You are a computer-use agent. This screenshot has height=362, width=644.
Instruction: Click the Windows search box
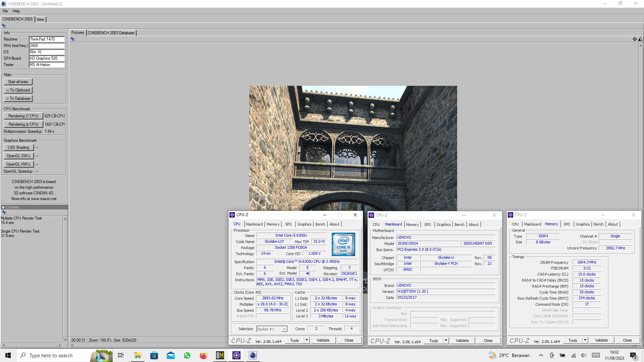tap(64, 355)
